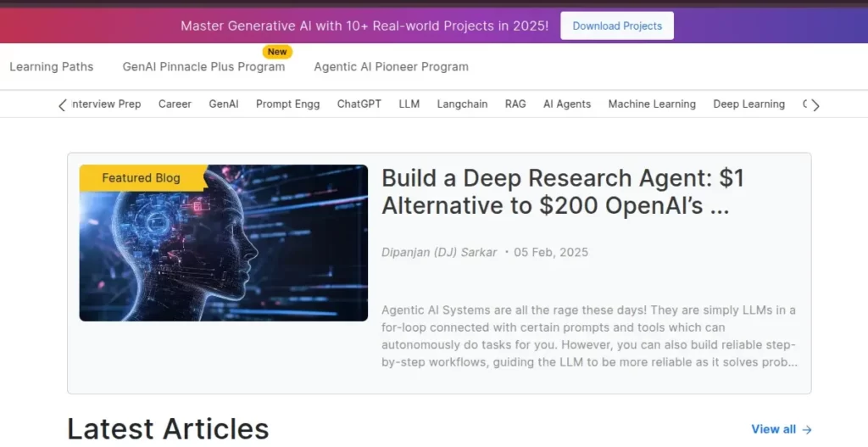Select the Career category tab
868x447 pixels.
175,103
